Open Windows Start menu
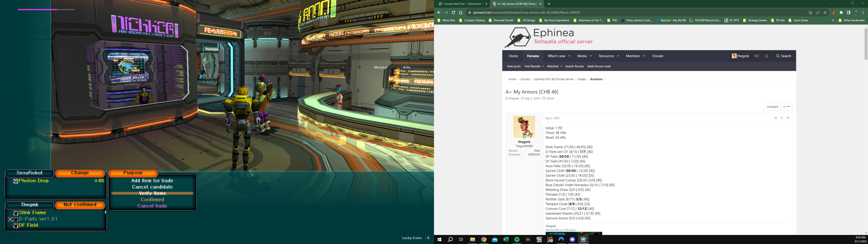This screenshot has height=244, width=868. point(439,240)
